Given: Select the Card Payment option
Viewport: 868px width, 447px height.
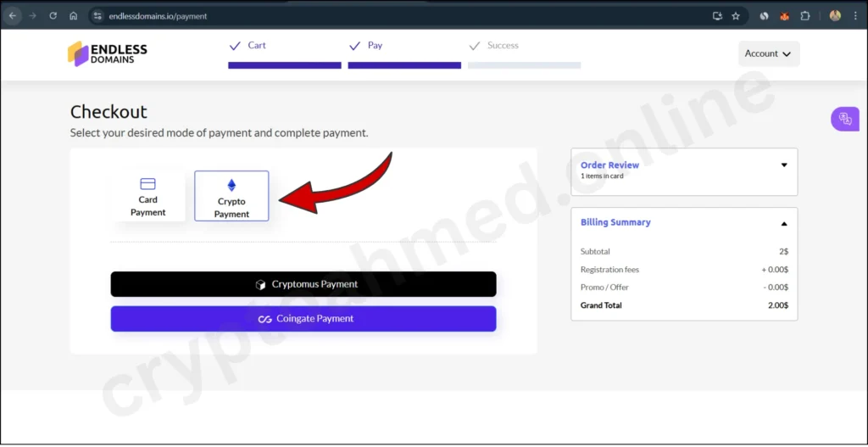Looking at the screenshot, I should [148, 196].
